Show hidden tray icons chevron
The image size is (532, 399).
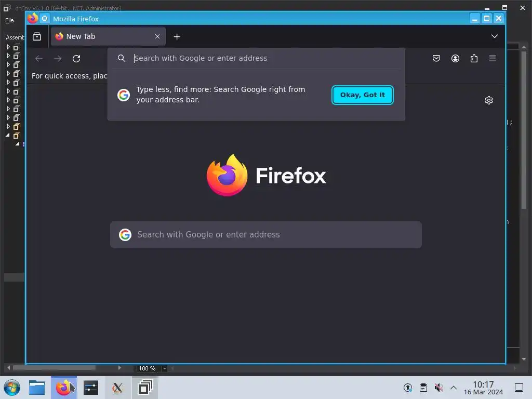point(454,388)
